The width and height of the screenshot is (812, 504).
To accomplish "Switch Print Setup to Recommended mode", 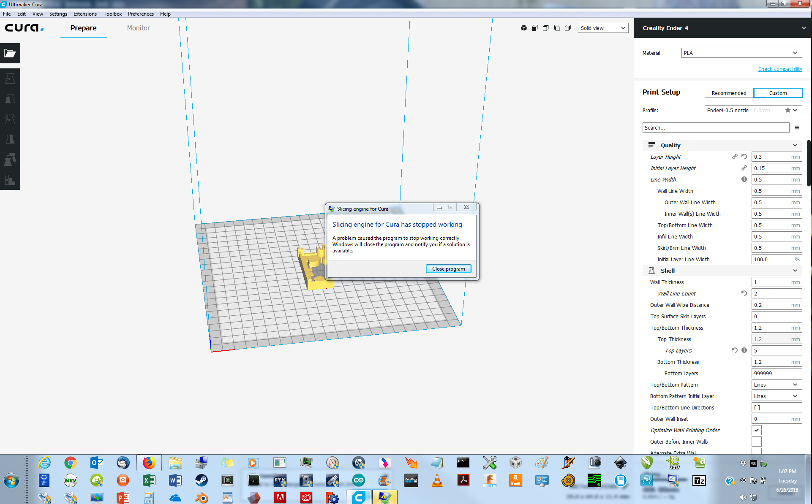I will [729, 93].
